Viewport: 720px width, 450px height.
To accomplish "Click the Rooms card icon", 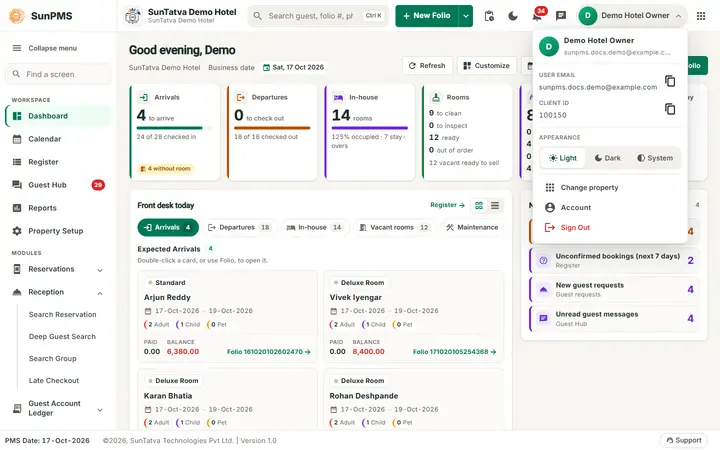I will (436, 97).
